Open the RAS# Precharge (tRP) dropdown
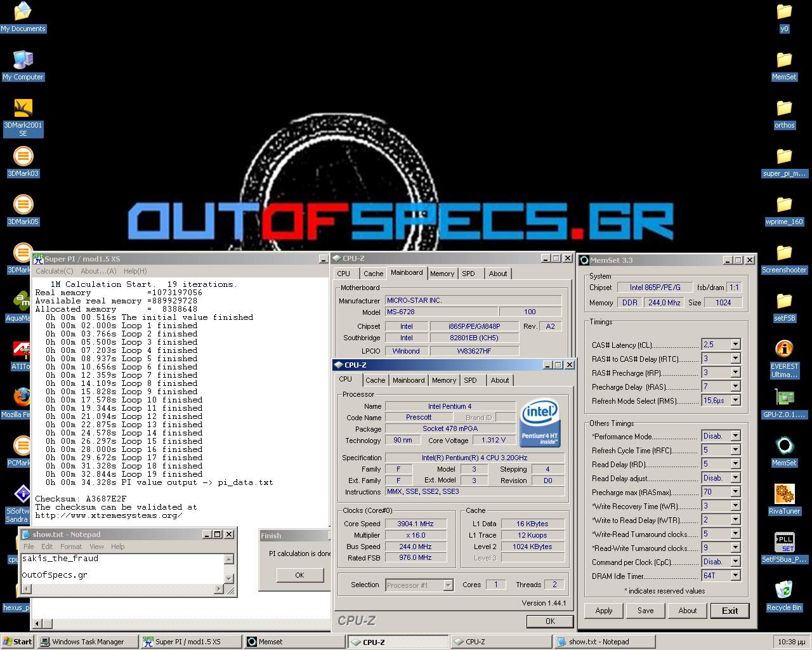812x650 pixels. (735, 373)
